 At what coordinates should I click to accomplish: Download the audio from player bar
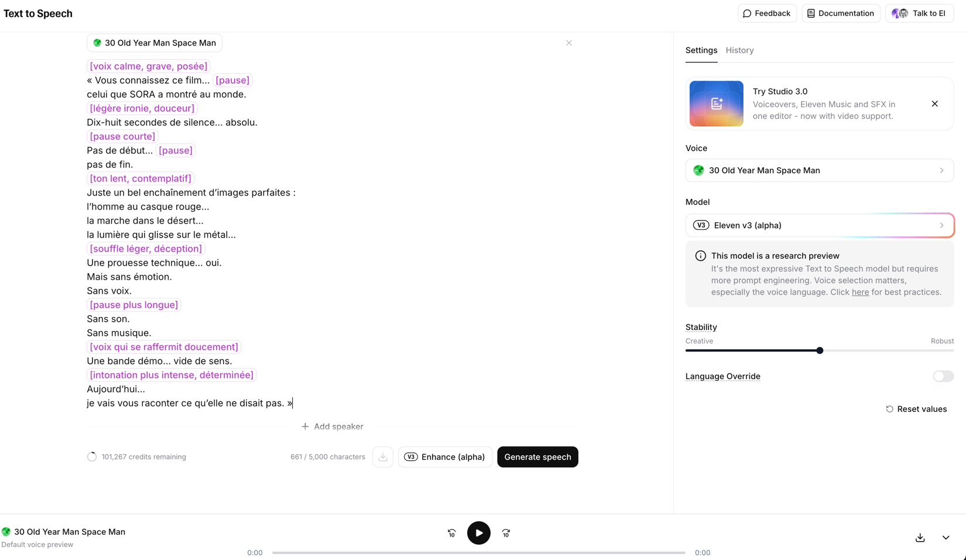point(920,538)
